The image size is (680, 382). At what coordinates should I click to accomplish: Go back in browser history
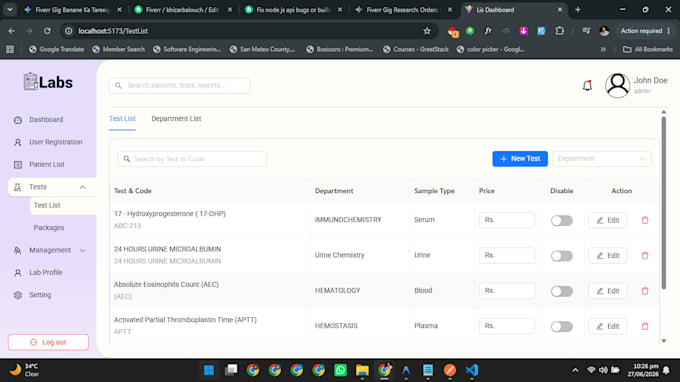11,31
